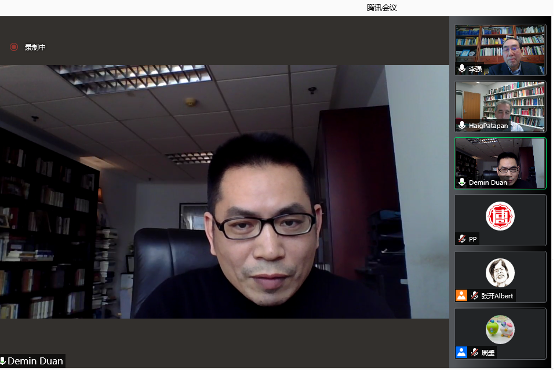Click the green microphone icon on the Demin Duan thumbnail
This screenshot has width=554, height=370.
[462, 182]
